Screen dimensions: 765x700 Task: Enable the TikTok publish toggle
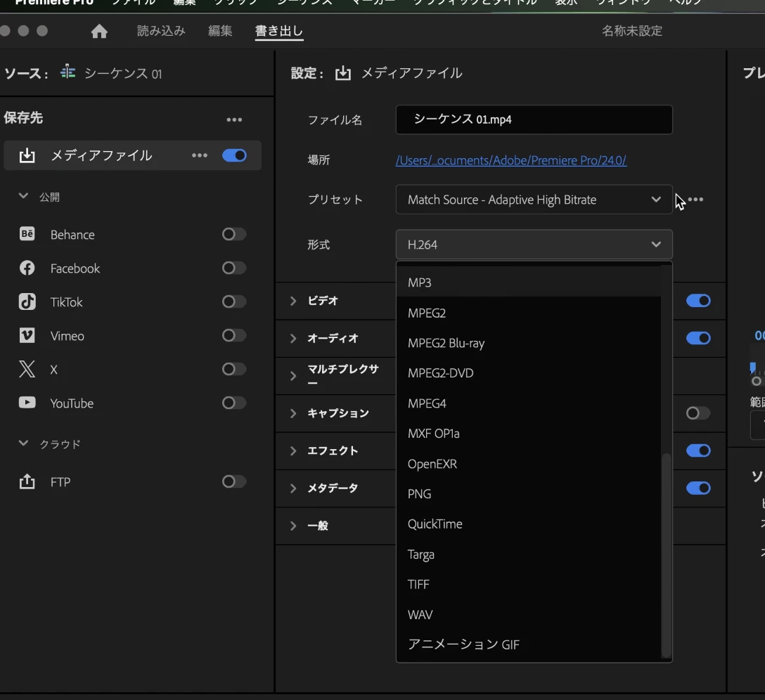coord(234,302)
